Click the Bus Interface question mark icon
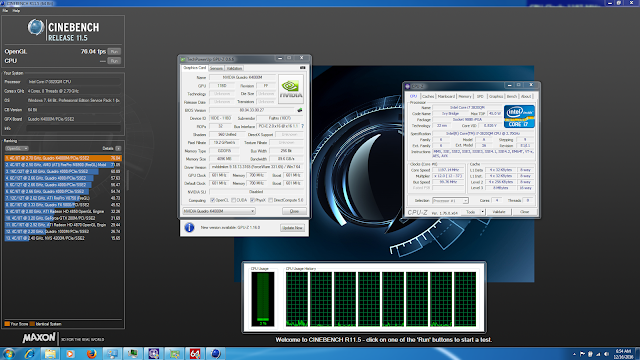640x360 pixels. point(302,126)
